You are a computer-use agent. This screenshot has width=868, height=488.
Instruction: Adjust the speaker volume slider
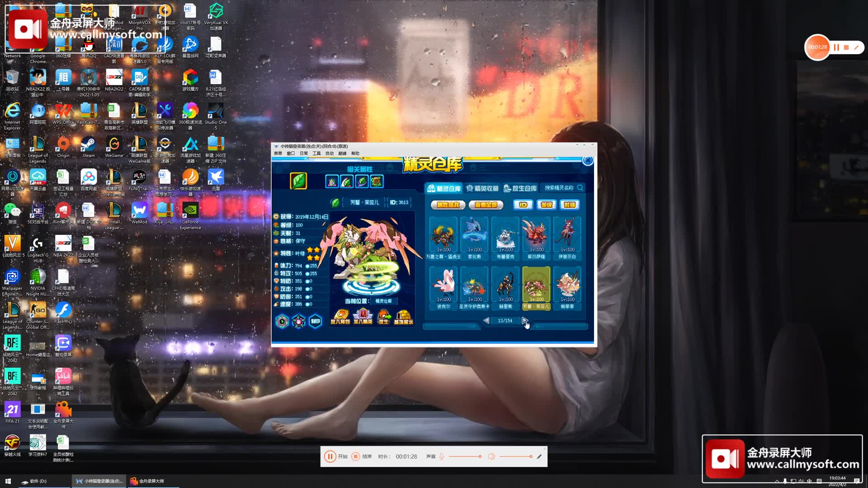tap(516, 456)
